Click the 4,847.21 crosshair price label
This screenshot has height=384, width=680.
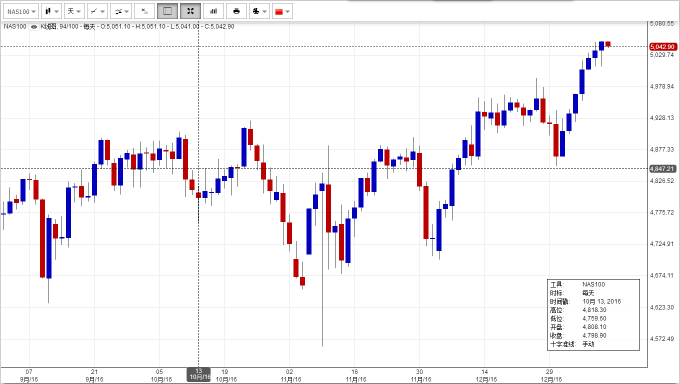[x=662, y=169]
